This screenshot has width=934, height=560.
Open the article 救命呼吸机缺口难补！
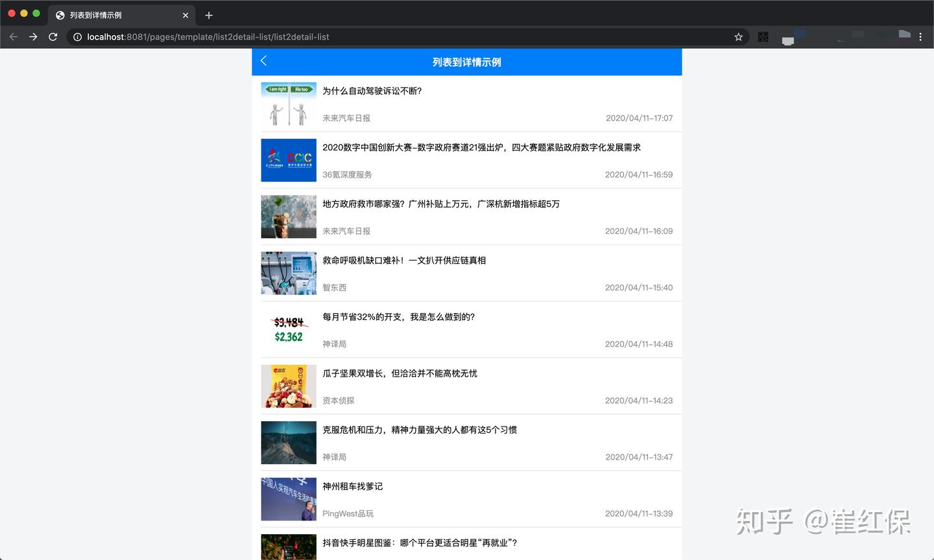point(404,260)
